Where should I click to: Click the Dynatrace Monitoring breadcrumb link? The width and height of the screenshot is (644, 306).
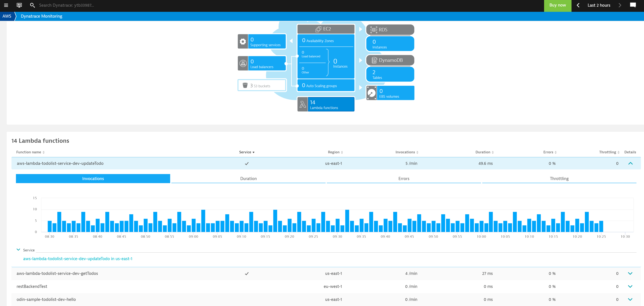pyautogui.click(x=41, y=16)
